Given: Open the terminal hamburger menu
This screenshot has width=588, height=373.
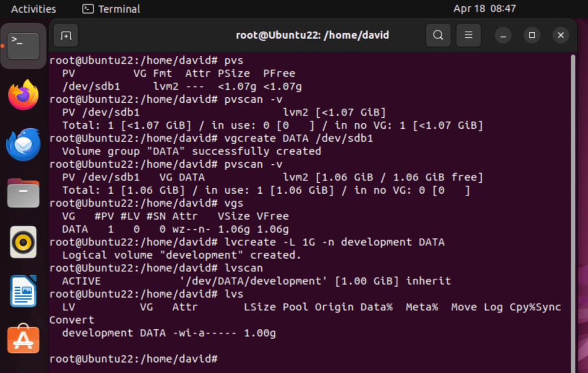Looking at the screenshot, I should (x=469, y=36).
